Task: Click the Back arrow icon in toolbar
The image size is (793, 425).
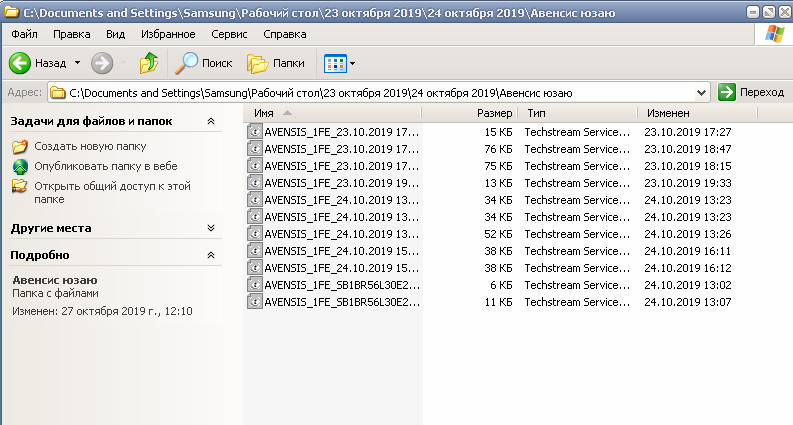Action: click(21, 63)
